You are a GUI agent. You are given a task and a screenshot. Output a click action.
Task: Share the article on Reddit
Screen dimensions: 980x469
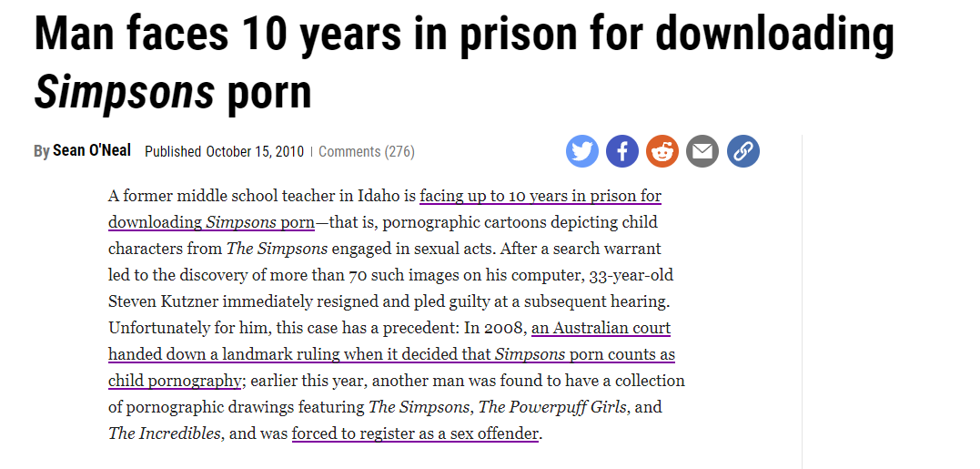662,151
